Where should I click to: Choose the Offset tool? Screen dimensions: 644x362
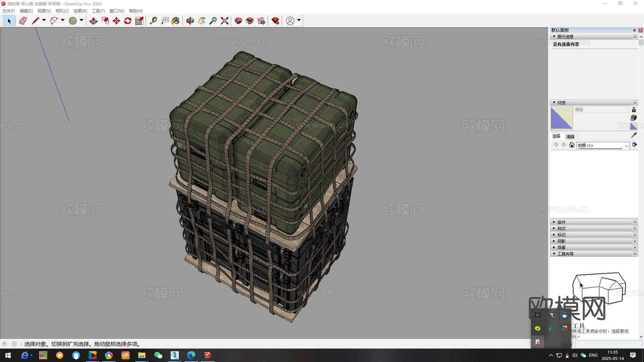[105, 21]
